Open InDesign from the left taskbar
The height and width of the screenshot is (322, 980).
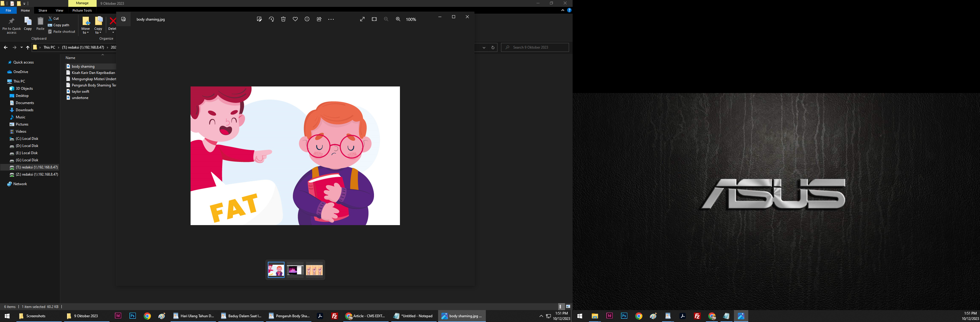[118, 316]
